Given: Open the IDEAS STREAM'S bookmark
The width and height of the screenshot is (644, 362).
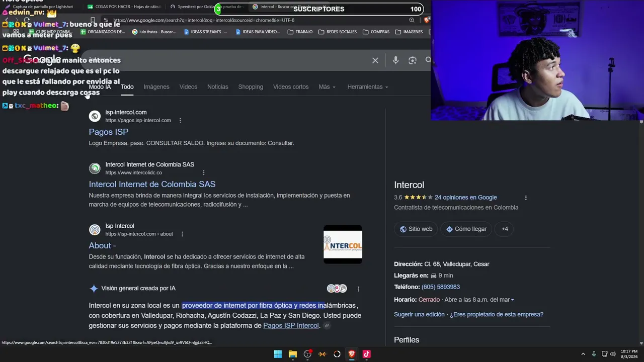Looking at the screenshot, I should (205, 32).
